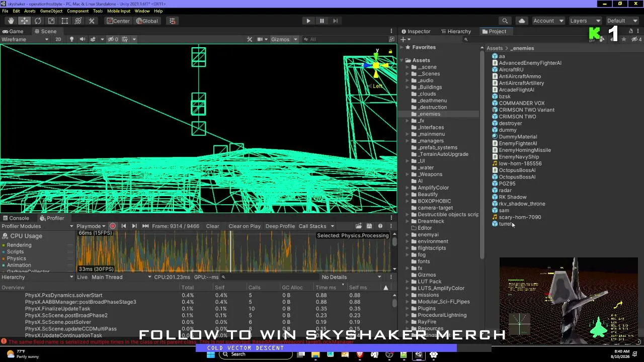
Task: Enable Deep Profile
Action: click(x=280, y=226)
